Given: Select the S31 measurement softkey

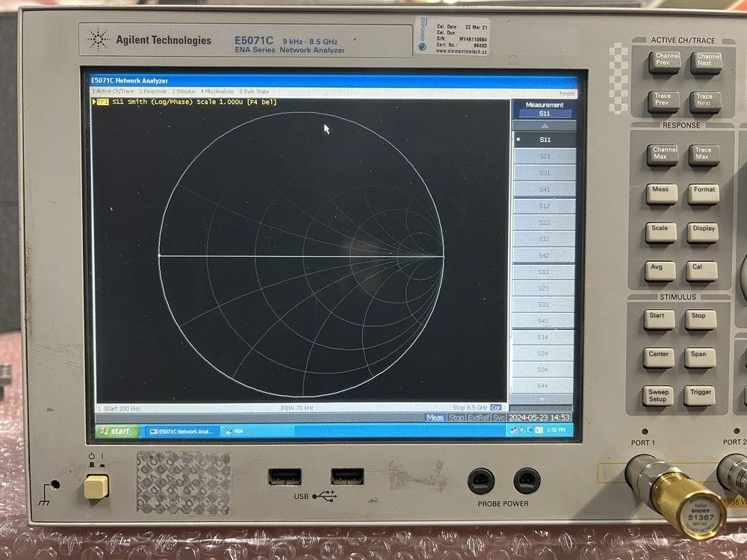Looking at the screenshot, I should coord(545,173).
